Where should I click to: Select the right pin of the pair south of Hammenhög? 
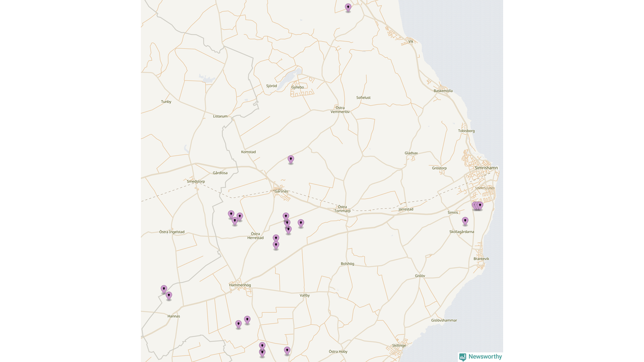247,320
